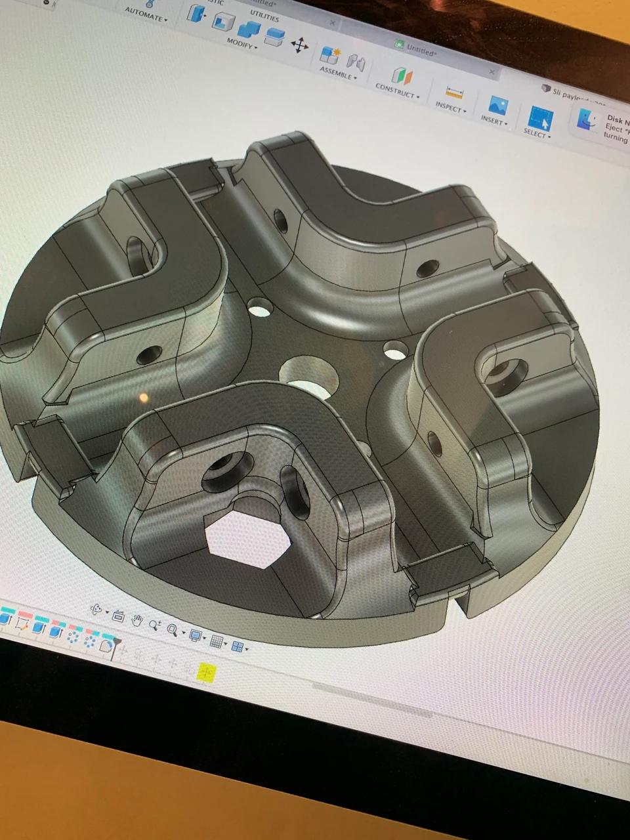Switch to the green Untitled* document tab
The height and width of the screenshot is (840, 630).
(421, 50)
